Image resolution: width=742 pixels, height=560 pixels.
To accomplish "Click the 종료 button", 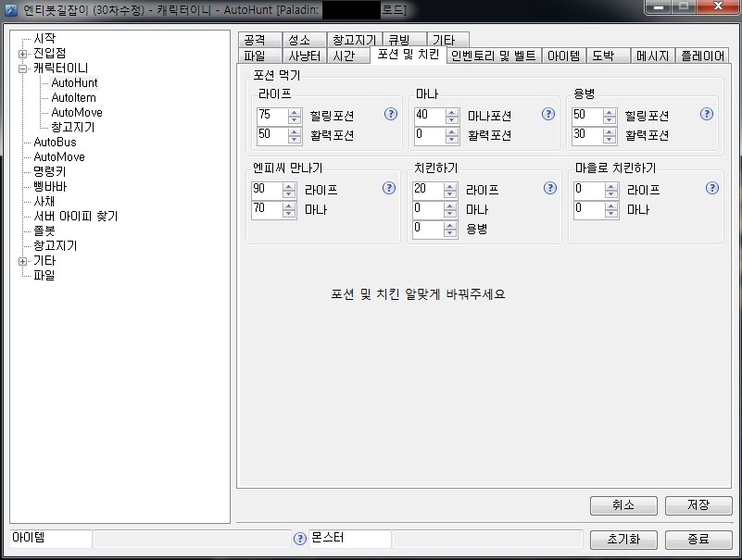I will coord(698,540).
